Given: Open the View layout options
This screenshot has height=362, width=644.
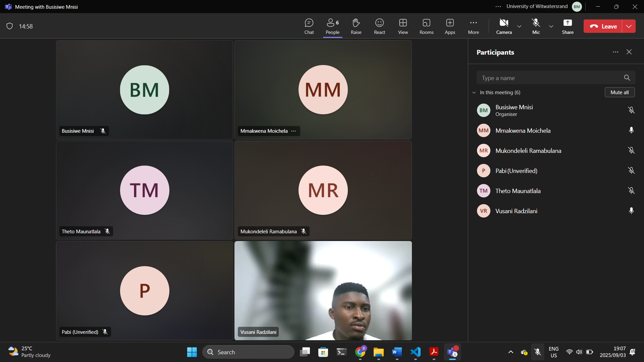Looking at the screenshot, I should [x=403, y=26].
